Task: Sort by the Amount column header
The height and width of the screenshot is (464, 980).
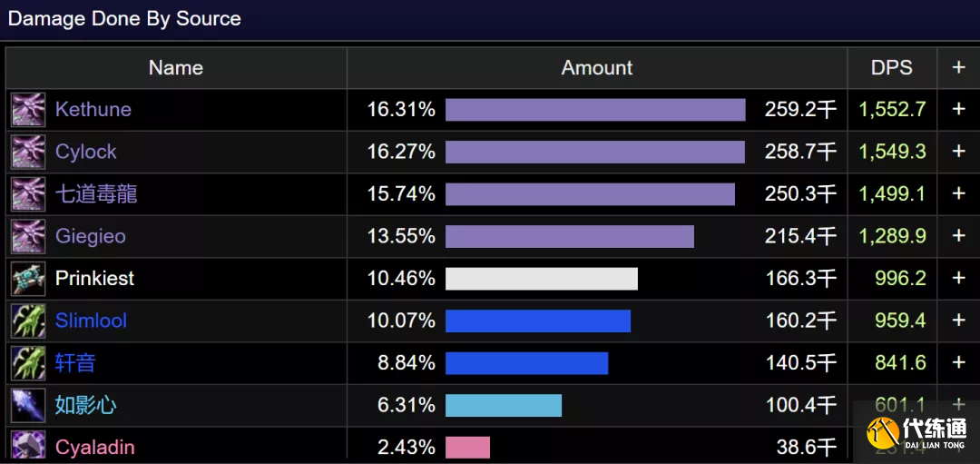Action: (596, 68)
